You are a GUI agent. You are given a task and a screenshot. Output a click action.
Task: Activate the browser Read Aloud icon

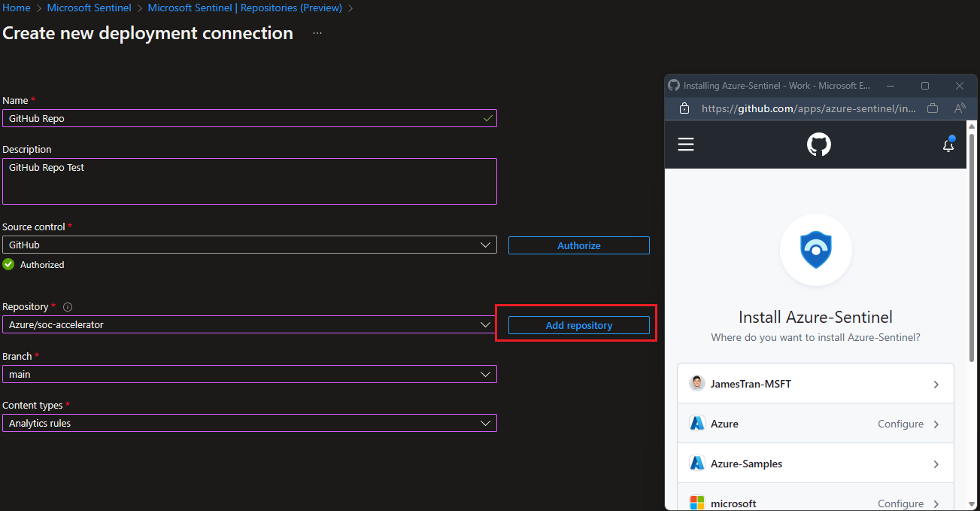tap(960, 108)
